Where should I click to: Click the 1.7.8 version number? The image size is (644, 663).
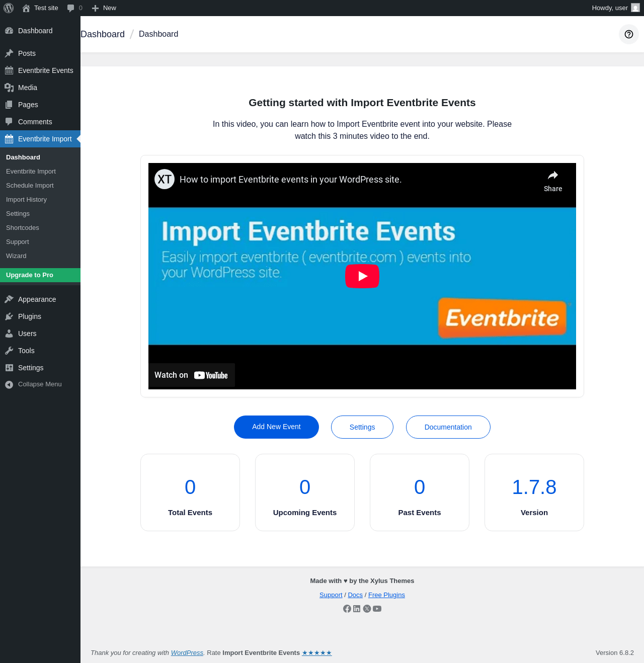coord(534,487)
